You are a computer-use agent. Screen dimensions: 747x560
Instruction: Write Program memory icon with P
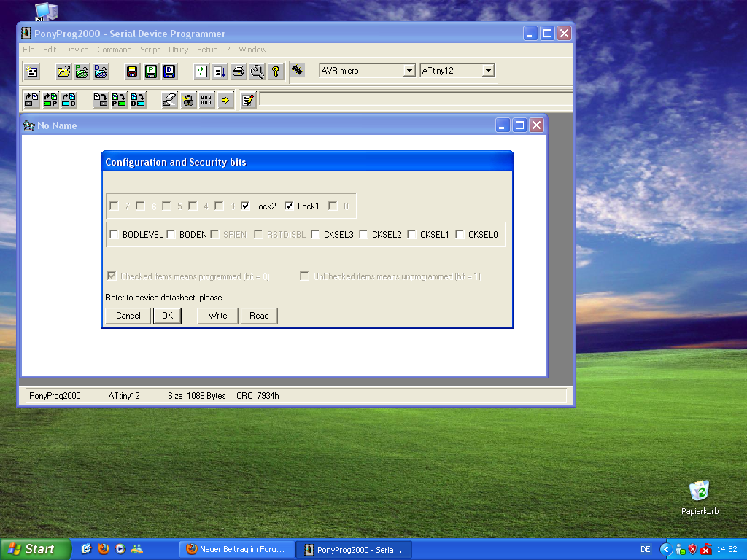pos(119,100)
